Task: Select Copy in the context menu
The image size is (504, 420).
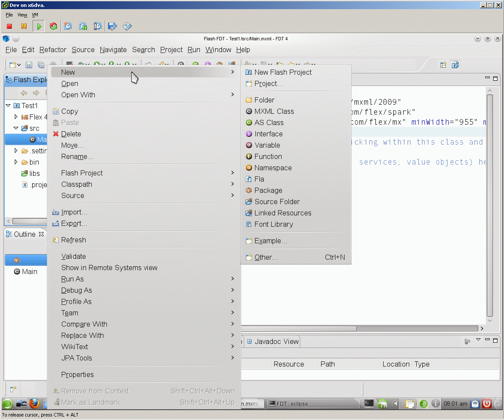Action: pyautogui.click(x=144, y=111)
